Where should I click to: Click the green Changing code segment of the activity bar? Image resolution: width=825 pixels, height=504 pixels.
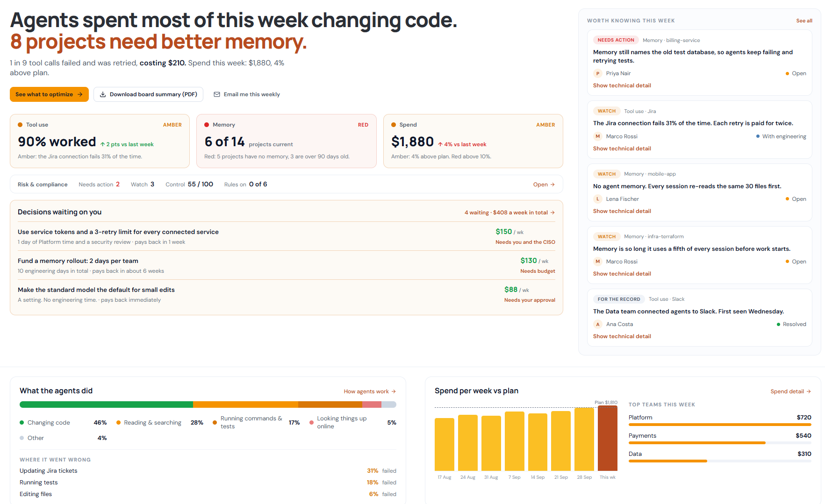pyautogui.click(x=106, y=405)
